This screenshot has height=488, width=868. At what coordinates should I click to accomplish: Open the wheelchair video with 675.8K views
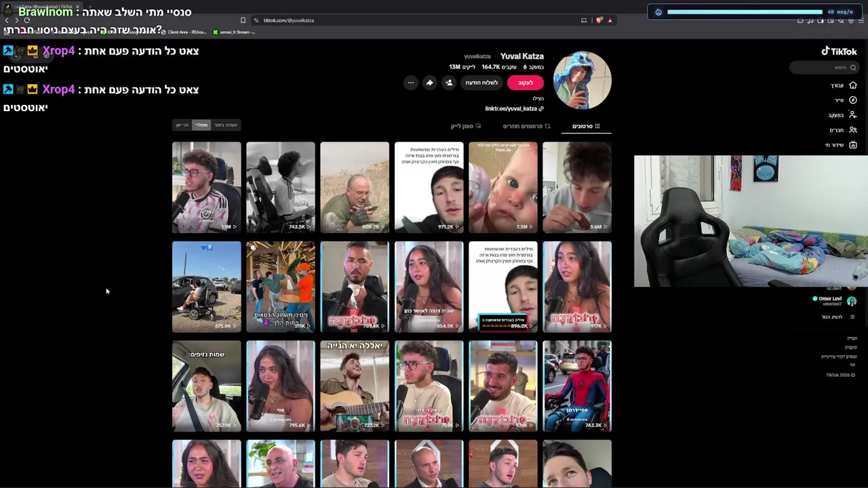[x=206, y=287]
